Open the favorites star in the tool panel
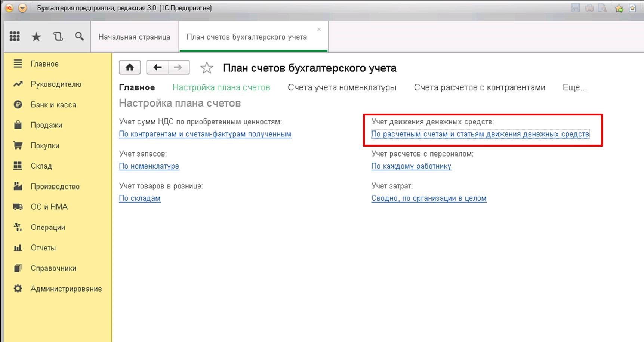The height and width of the screenshot is (342, 644). (36, 37)
